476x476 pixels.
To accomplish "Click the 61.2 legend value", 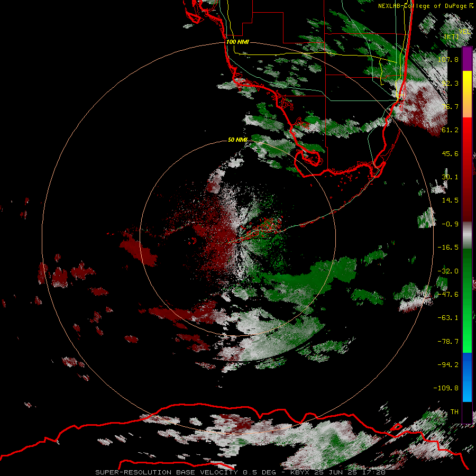I will [x=450, y=130].
